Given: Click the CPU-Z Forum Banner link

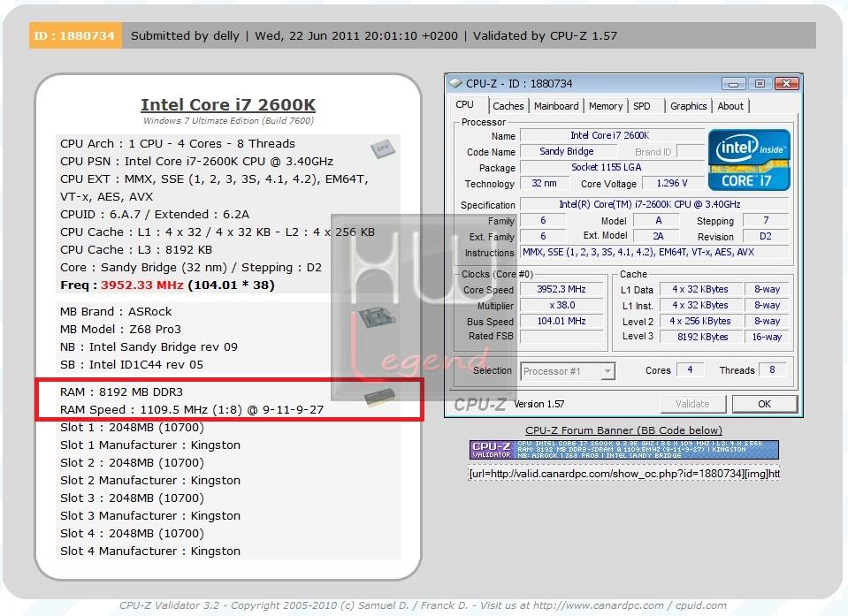Looking at the screenshot, I should [623, 430].
